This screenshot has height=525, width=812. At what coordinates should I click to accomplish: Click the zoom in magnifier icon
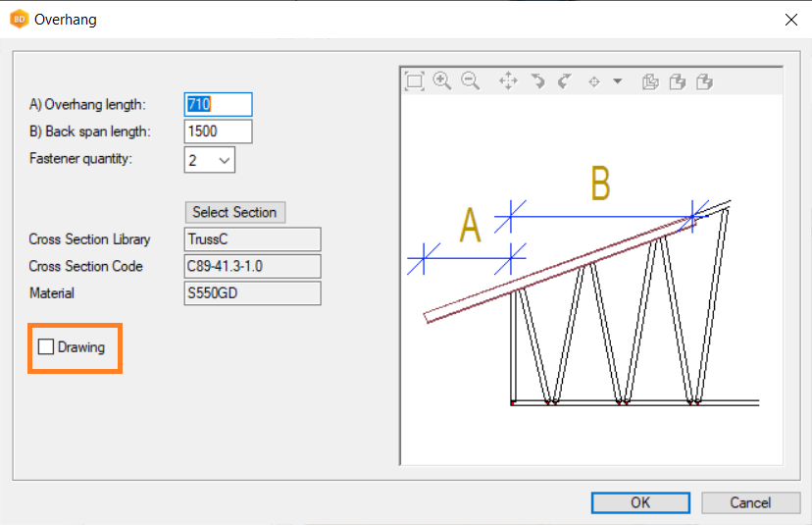[442, 81]
